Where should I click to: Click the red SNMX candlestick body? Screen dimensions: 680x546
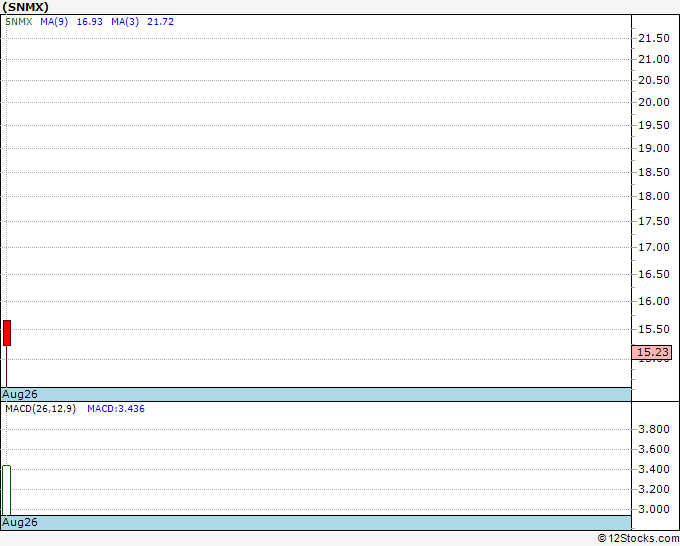(x=7, y=333)
